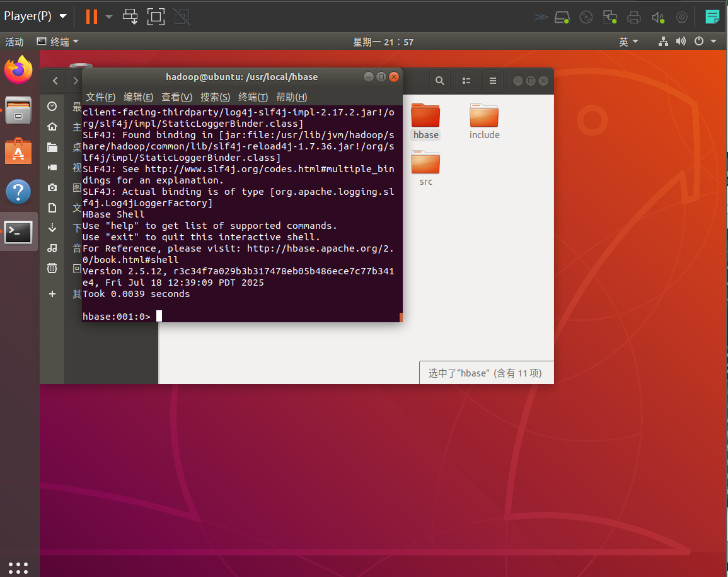Open the Help icon in the dock
Image resolution: width=728 pixels, height=577 pixels.
pyautogui.click(x=18, y=192)
